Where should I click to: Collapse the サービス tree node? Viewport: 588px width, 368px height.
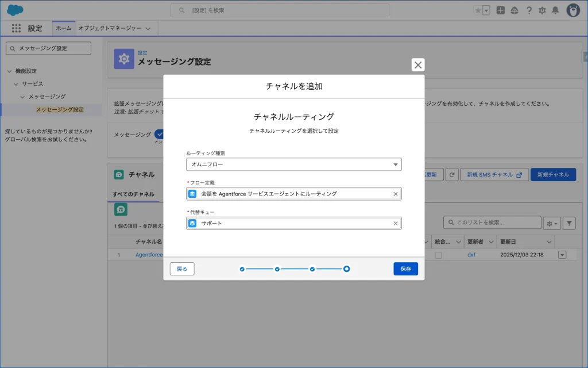[16, 84]
